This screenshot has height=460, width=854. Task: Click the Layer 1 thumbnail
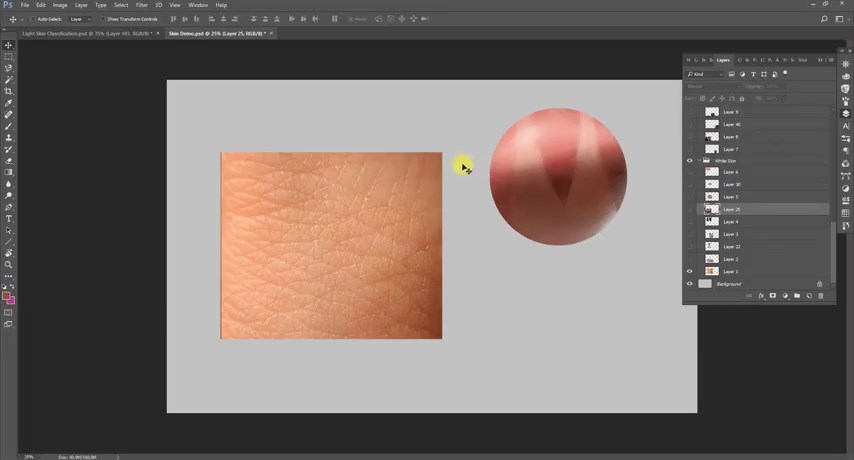[711, 272]
